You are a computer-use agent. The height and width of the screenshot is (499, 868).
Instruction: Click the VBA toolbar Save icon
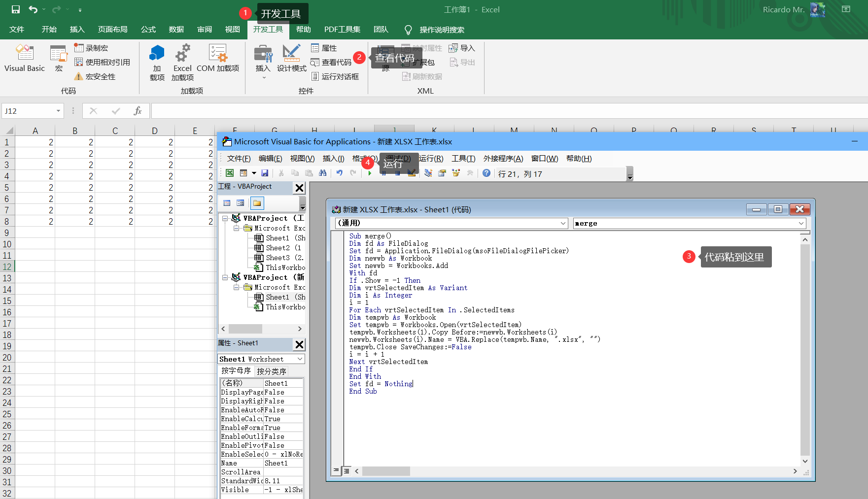(265, 173)
